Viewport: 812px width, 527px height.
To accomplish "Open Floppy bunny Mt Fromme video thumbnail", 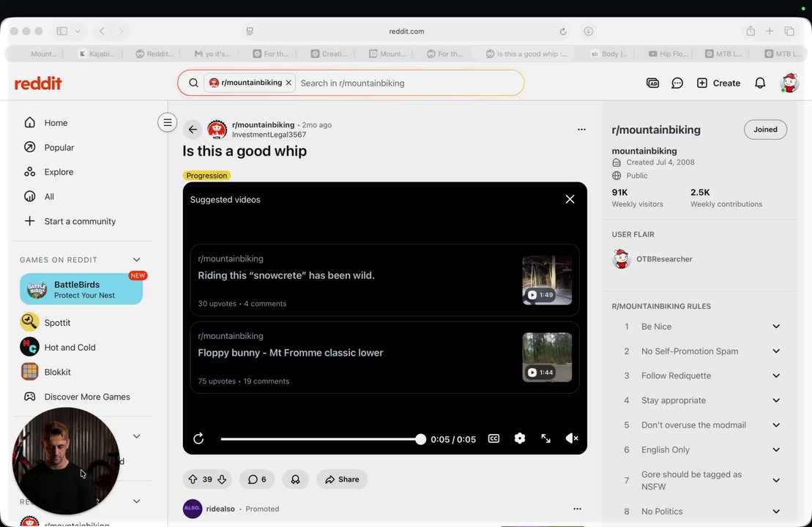I will [547, 357].
